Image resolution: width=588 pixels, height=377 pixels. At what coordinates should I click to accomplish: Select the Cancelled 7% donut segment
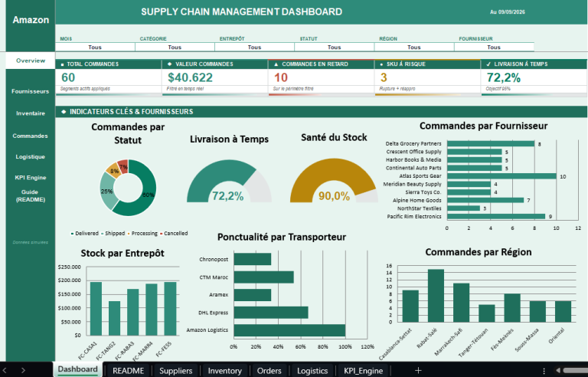(123, 167)
